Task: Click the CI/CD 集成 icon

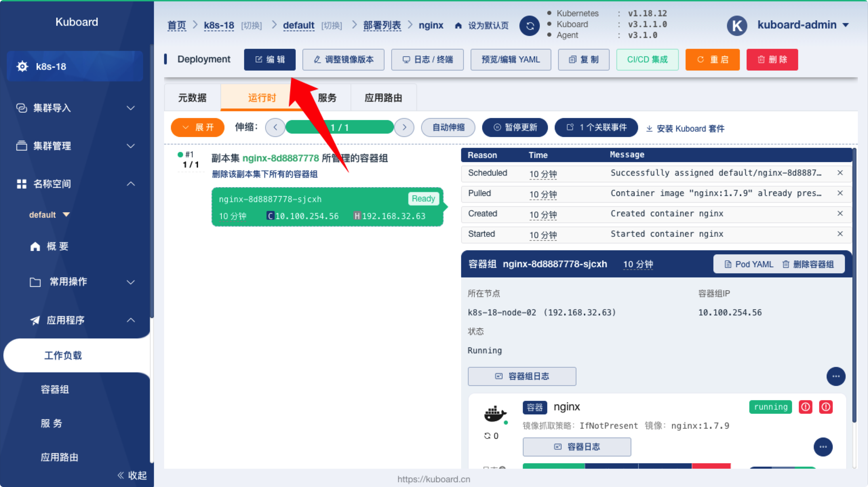Action: pyautogui.click(x=648, y=59)
